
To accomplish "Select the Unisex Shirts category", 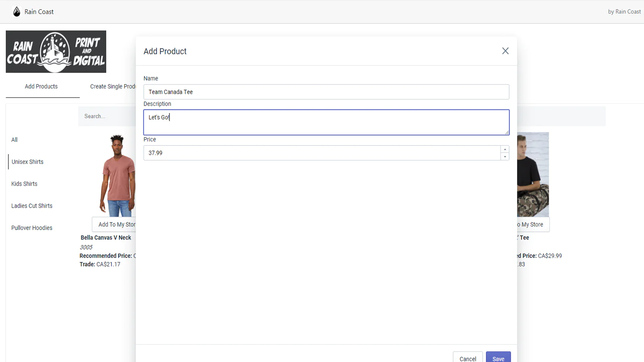I will (27, 162).
